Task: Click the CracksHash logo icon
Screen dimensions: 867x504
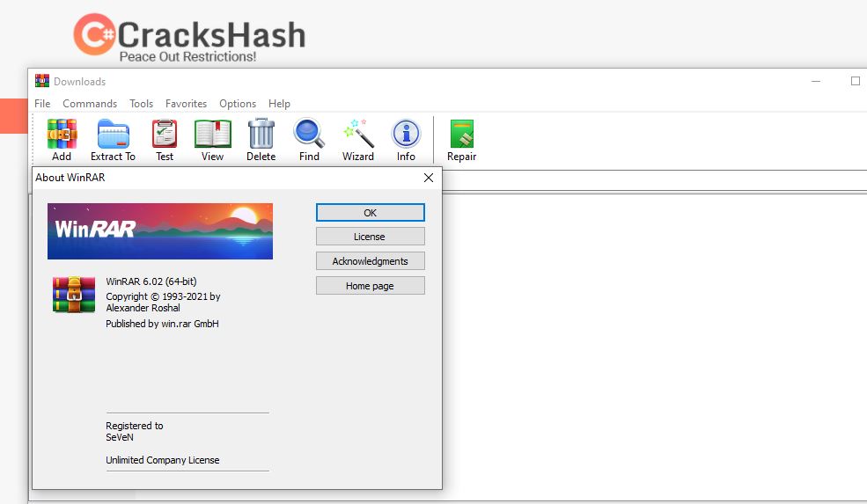Action: point(94,34)
